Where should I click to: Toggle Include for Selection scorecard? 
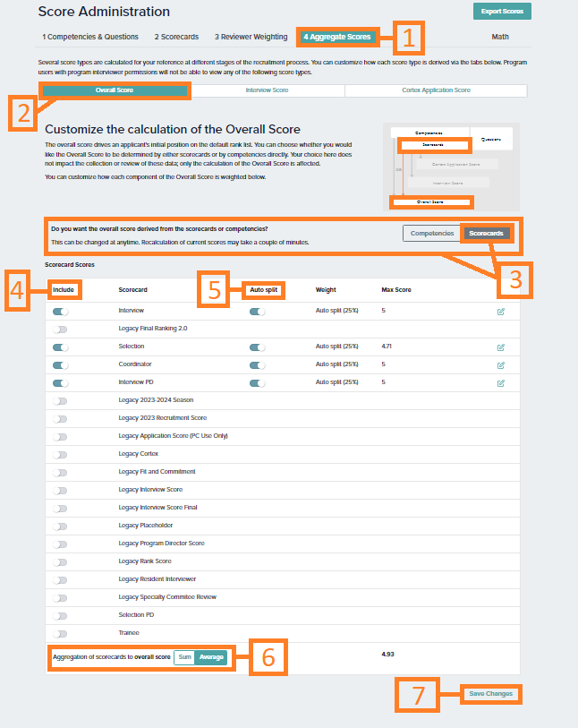click(60, 347)
